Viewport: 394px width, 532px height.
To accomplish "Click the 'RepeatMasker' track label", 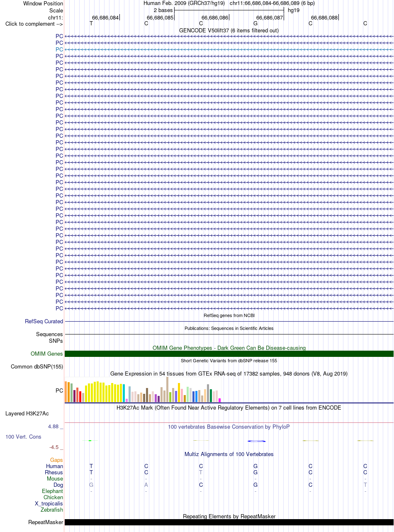I will 46,522.
